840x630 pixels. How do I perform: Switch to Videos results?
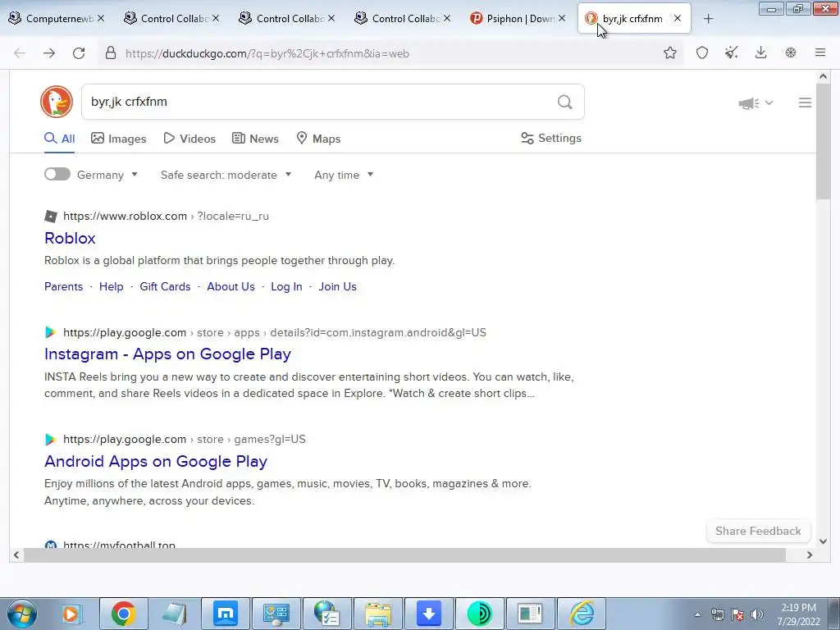189,139
